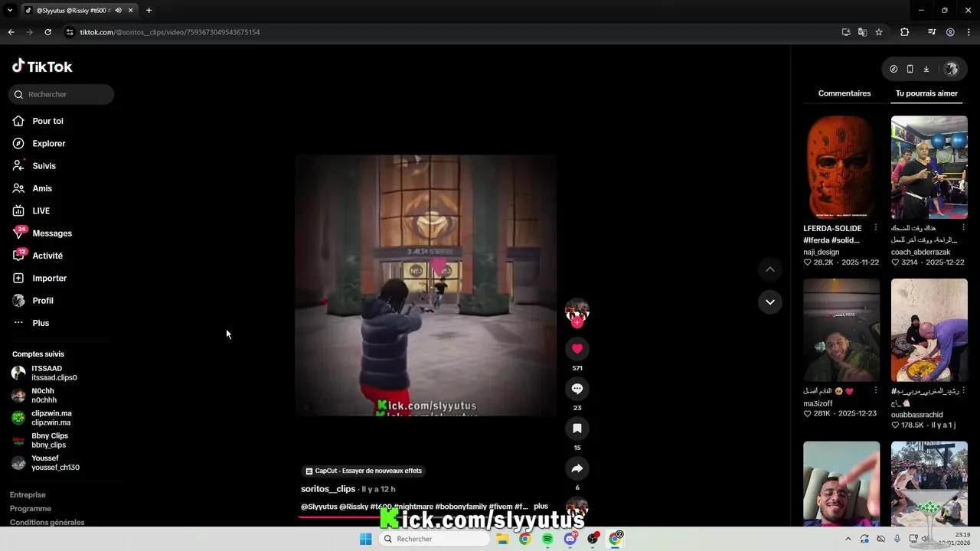The height and width of the screenshot is (551, 980).
Task: Click the translate page icon
Action: [862, 32]
